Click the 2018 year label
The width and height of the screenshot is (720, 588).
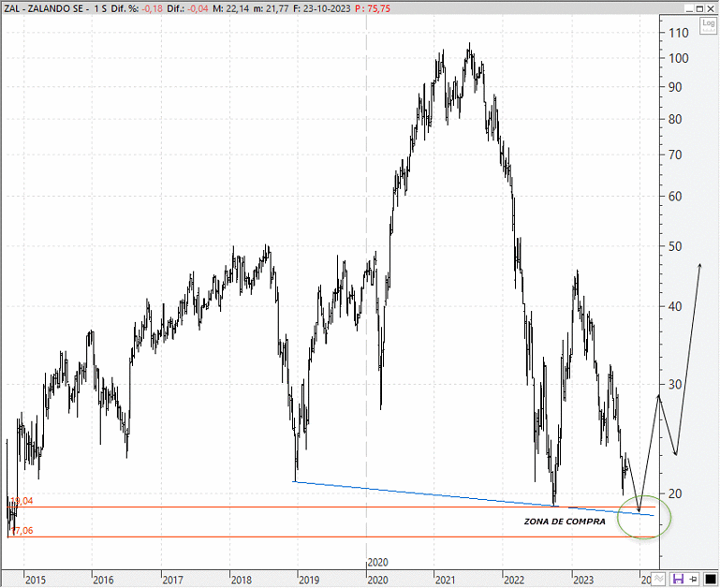click(241, 581)
